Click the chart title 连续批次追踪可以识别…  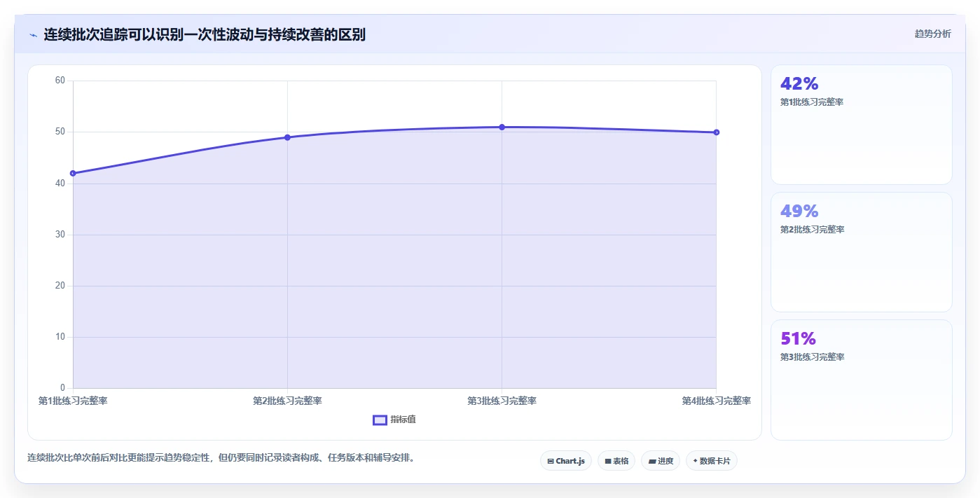[x=205, y=34]
